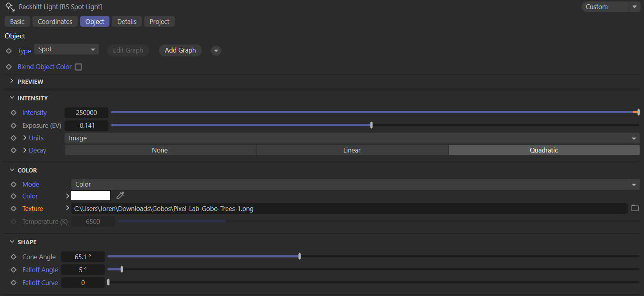Select the Object tab
Screen dimensions: 644x296
(95, 22)
